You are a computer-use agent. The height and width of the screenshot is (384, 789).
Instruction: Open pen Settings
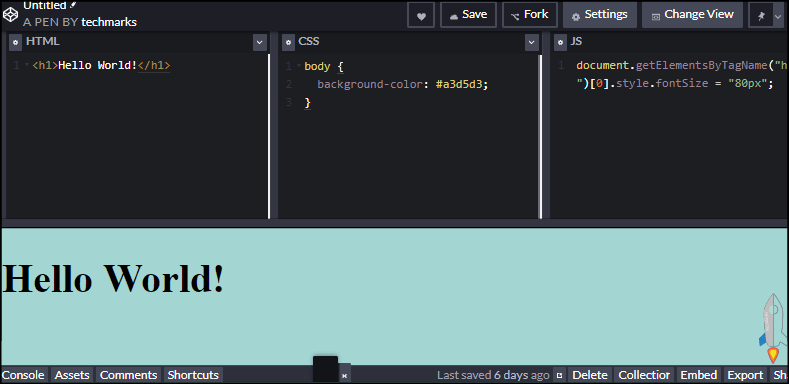600,15
